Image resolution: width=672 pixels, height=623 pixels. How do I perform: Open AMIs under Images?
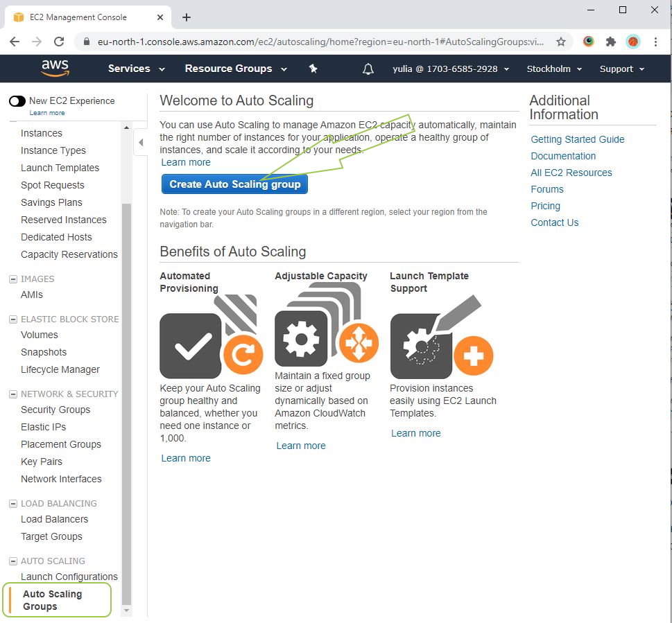click(x=32, y=295)
